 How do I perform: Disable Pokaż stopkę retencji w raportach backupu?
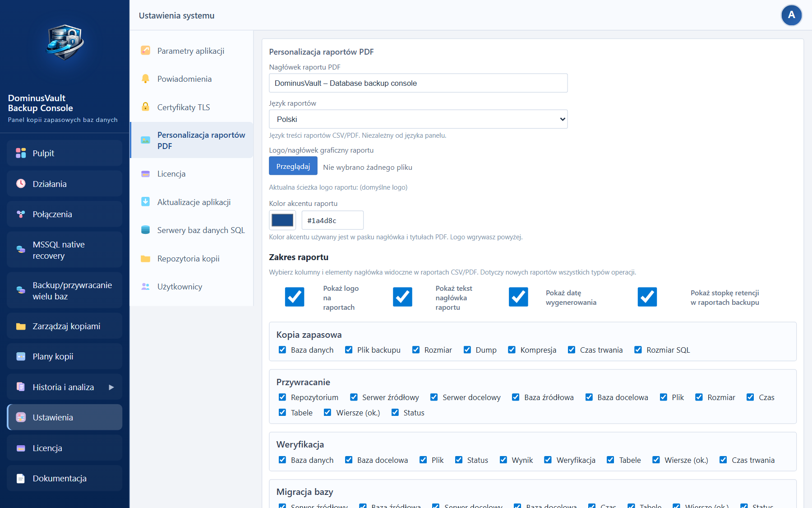[647, 297]
